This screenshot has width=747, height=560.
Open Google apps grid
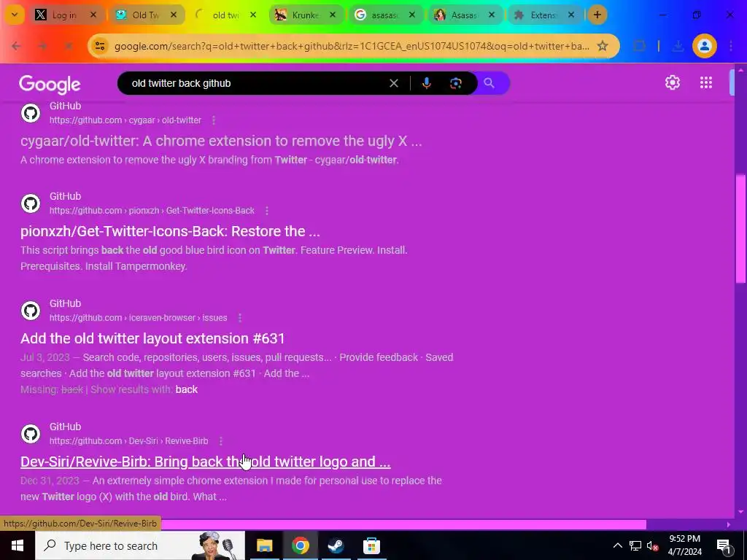(x=706, y=83)
